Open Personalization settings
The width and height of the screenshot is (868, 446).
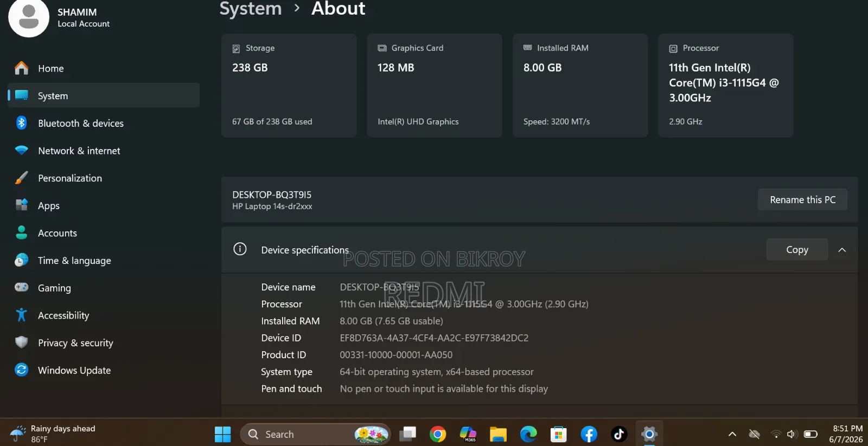pos(103,178)
